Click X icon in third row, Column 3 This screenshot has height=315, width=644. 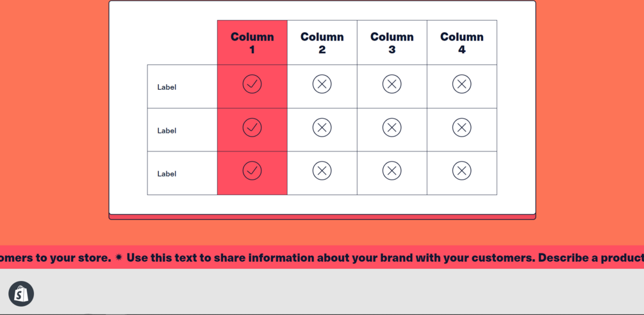tap(392, 171)
